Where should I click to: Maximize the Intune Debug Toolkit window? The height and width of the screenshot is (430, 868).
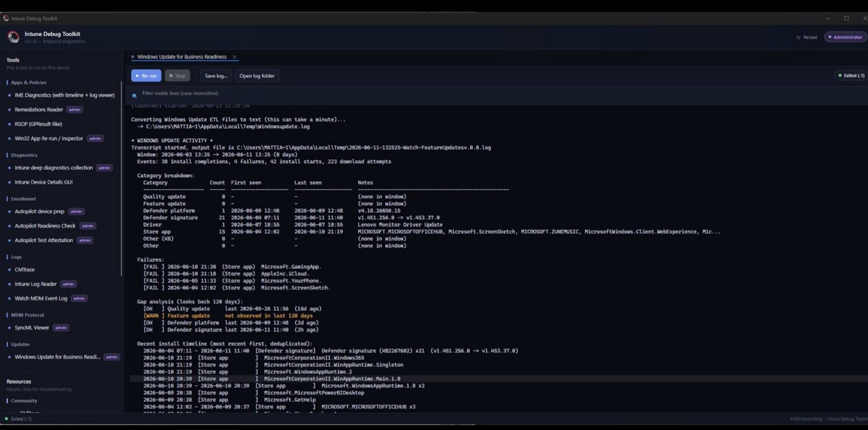coord(846,18)
